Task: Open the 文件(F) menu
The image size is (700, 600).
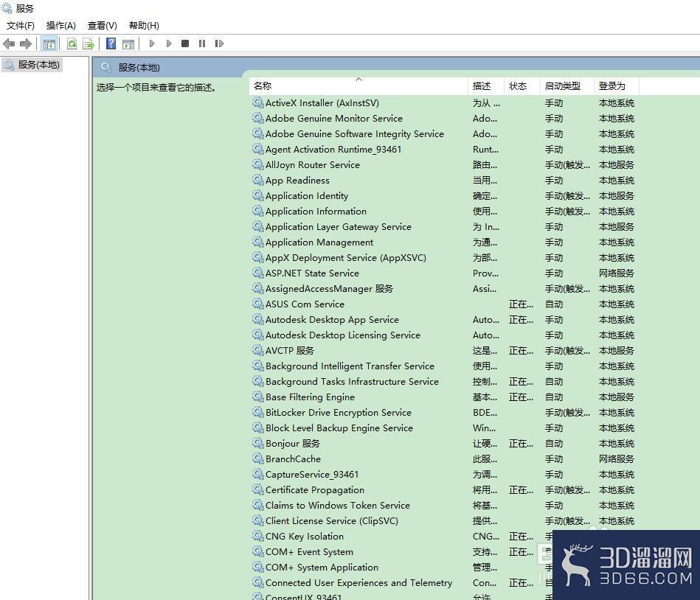Action: point(21,25)
